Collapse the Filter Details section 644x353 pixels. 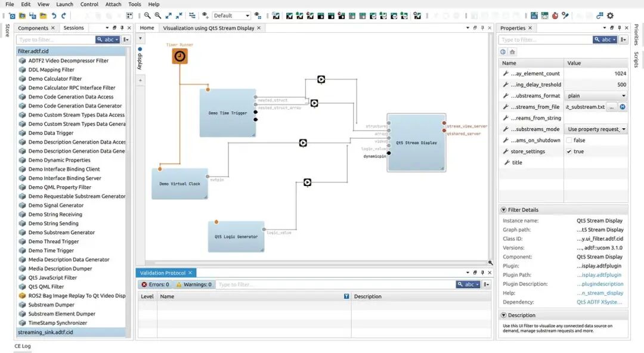pos(504,210)
